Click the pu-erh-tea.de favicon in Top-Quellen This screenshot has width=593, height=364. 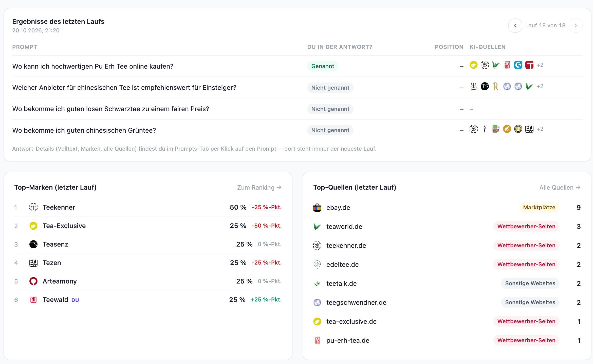tap(317, 340)
